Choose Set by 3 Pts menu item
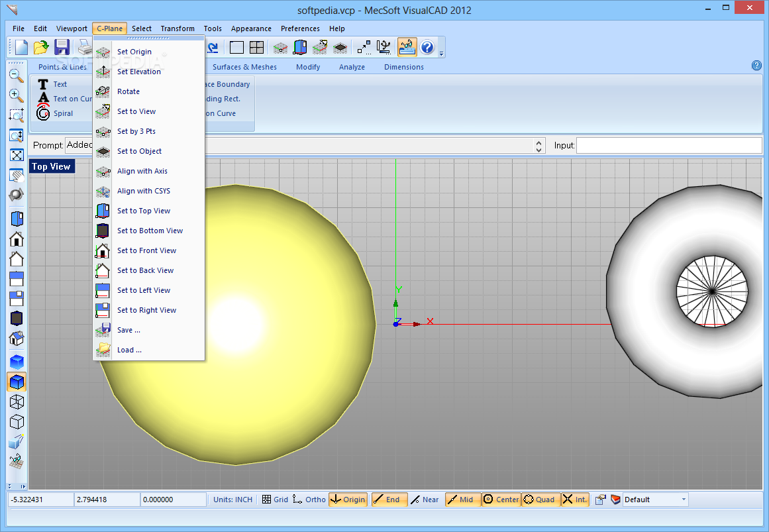 pos(148,131)
